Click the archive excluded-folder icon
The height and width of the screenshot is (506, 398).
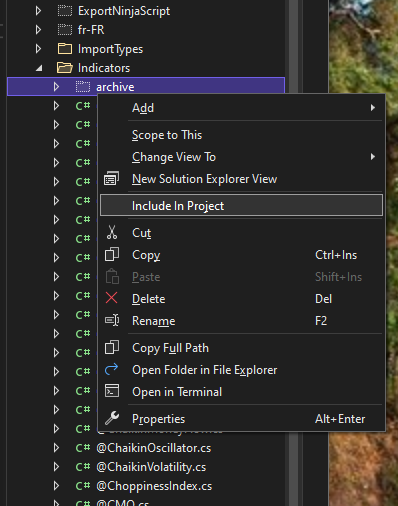tap(83, 87)
